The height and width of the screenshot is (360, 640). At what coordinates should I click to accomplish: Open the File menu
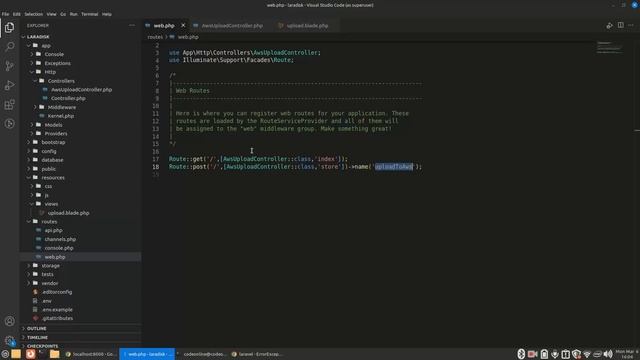[5, 14]
